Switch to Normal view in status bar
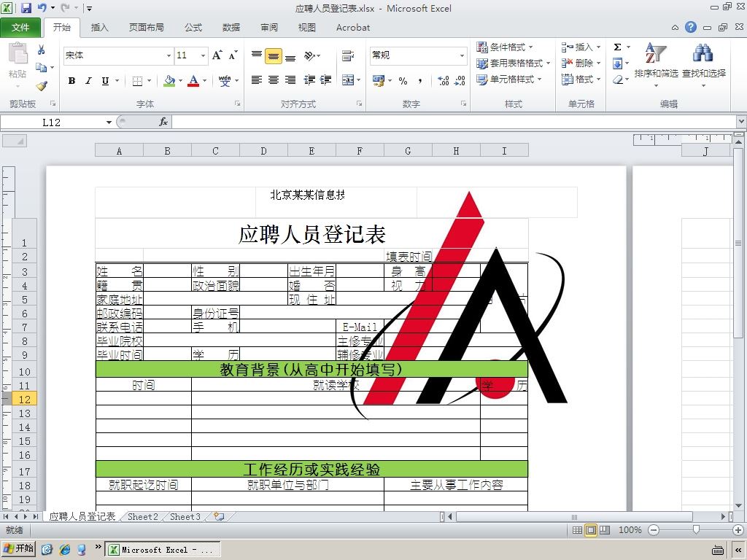747x560 pixels. [x=577, y=530]
